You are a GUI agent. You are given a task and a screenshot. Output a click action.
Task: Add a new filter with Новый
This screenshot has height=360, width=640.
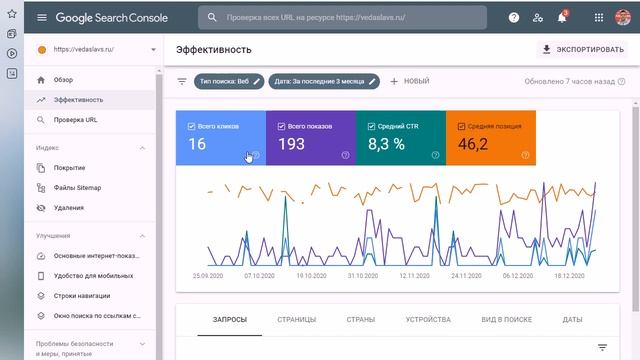(410, 82)
